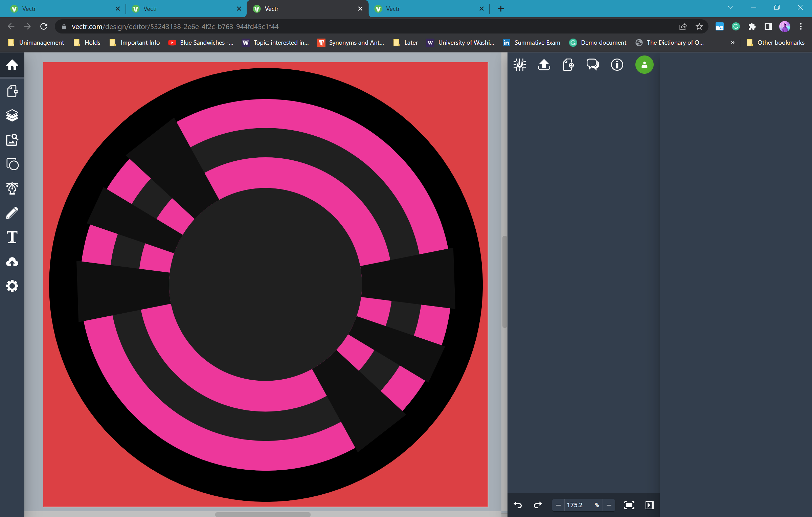The width and height of the screenshot is (812, 517).
Task: Open the Settings gear in the sidebar
Action: coord(12,286)
